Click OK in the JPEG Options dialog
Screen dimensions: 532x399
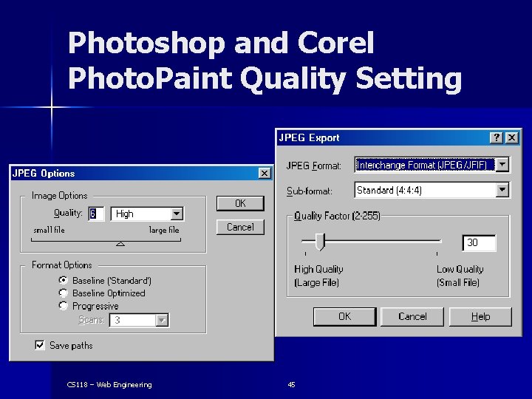click(240, 203)
